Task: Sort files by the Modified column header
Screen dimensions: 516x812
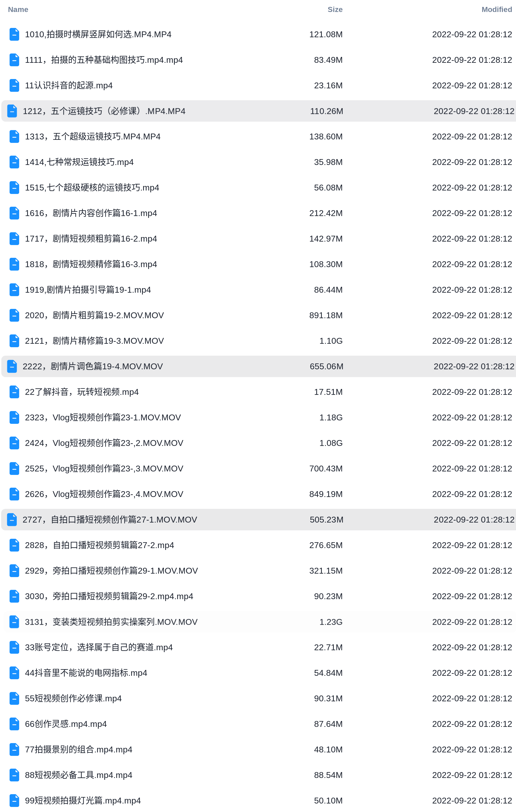Action: click(497, 9)
